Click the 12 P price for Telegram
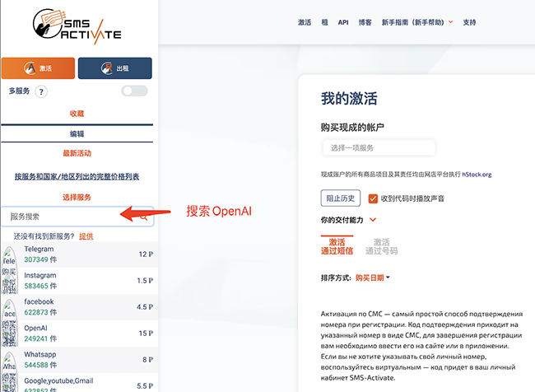 point(146,254)
